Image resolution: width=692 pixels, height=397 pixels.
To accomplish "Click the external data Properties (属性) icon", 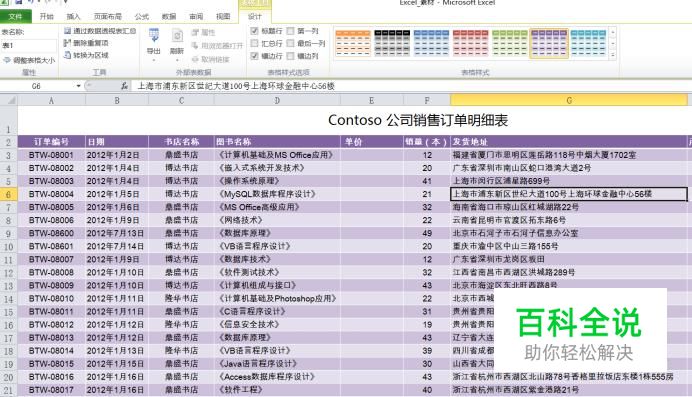I will (x=195, y=32).
